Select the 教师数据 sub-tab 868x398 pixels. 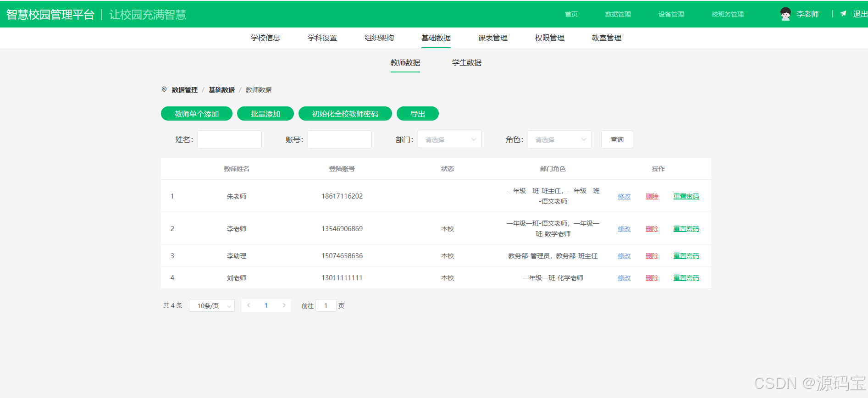click(405, 62)
